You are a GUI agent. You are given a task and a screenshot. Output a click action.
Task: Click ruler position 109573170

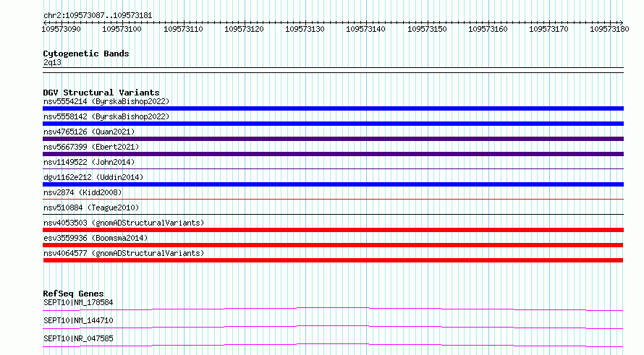[548, 29]
